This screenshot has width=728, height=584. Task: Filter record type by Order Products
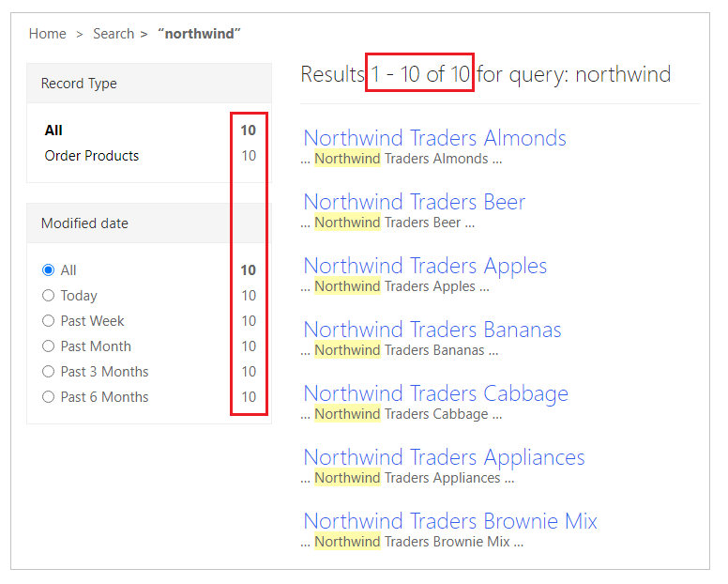click(91, 156)
